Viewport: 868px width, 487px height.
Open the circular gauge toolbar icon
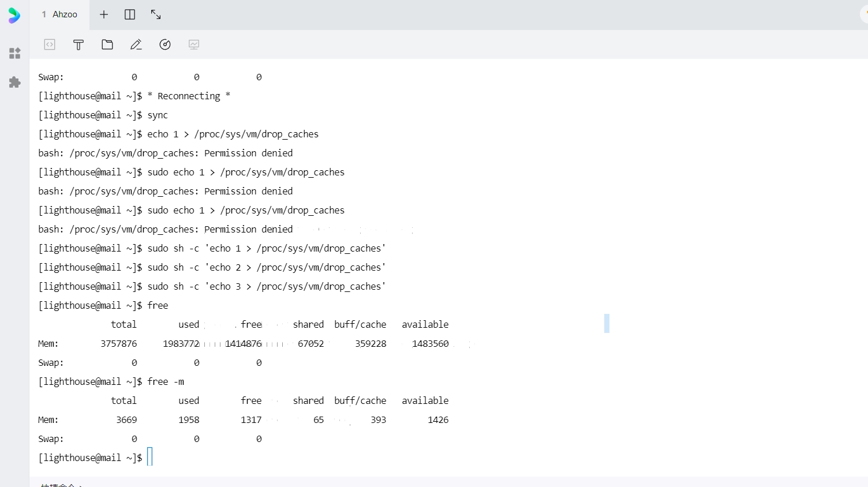click(165, 44)
